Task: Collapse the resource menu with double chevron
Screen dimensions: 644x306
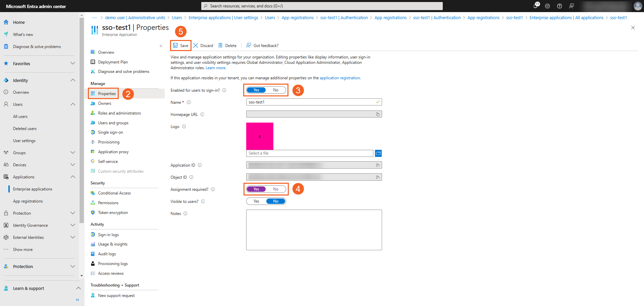Action: tap(161, 46)
